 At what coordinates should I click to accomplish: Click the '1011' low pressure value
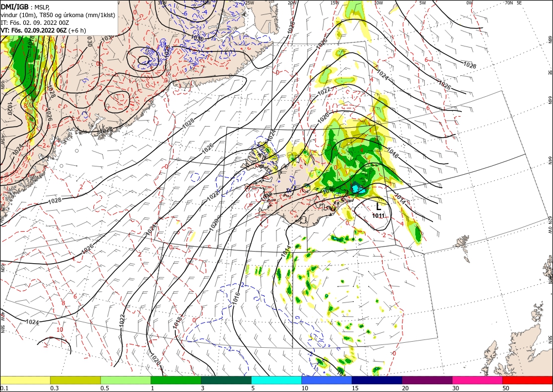(378, 216)
